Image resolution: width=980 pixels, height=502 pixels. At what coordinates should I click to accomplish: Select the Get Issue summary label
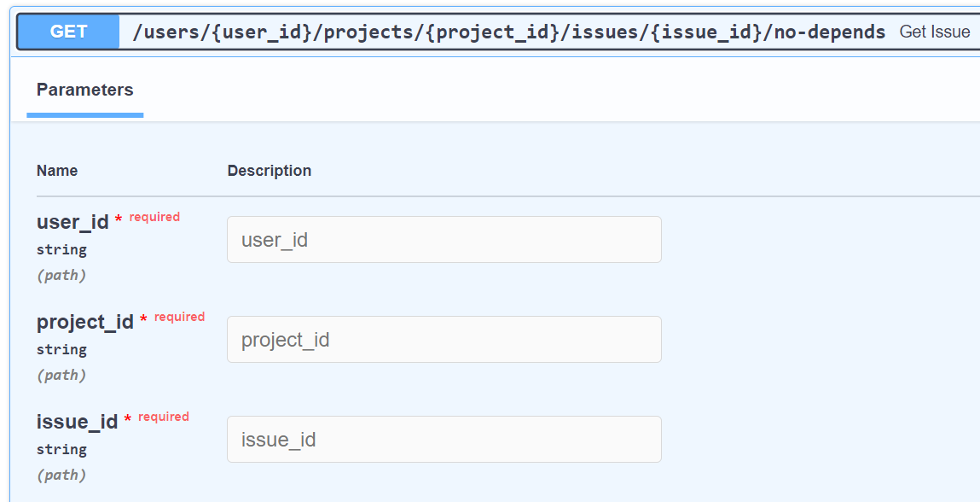pyautogui.click(x=936, y=31)
